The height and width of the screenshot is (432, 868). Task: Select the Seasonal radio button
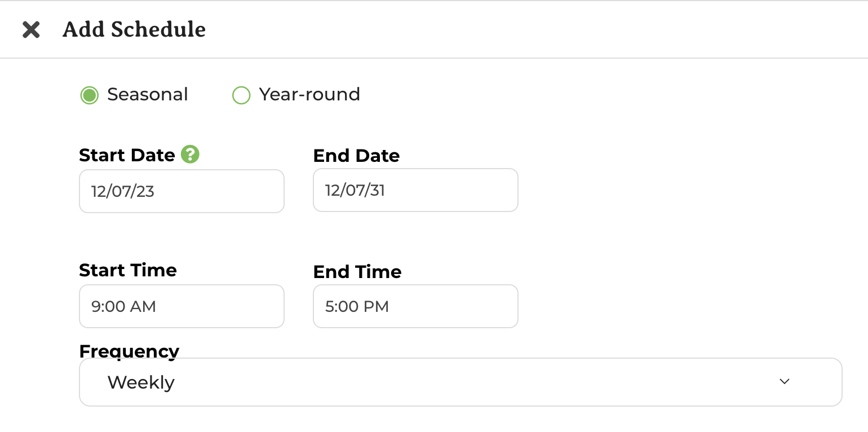tap(89, 95)
